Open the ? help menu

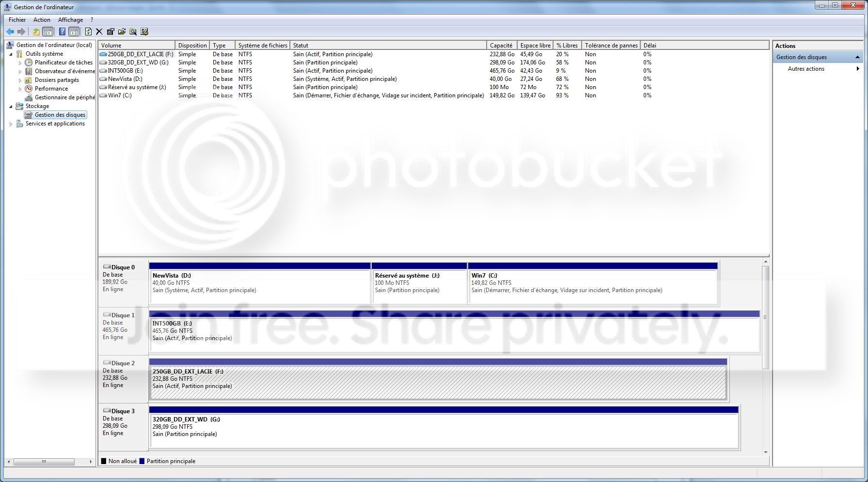[92, 20]
